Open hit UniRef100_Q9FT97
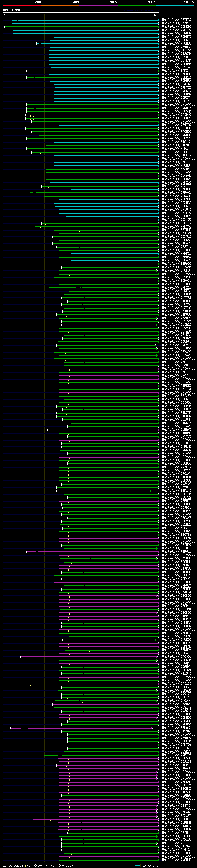 coord(177,30)
